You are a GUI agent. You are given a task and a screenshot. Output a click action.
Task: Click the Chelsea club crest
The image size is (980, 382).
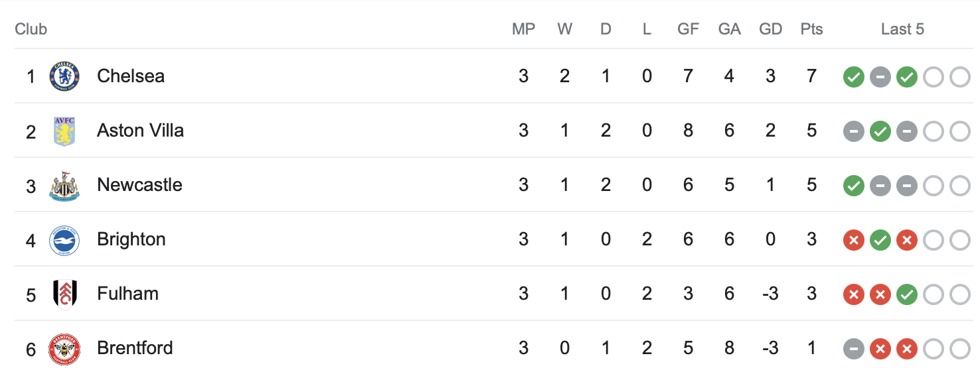[64, 76]
